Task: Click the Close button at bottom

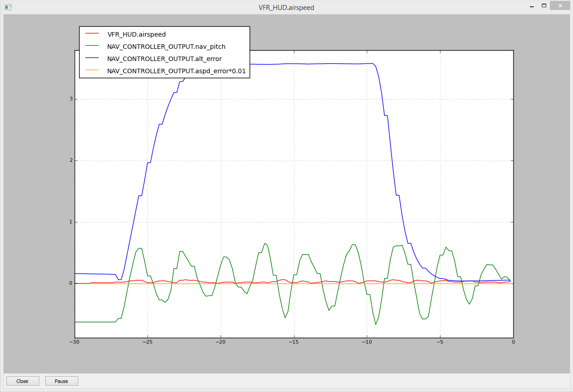Action: tap(23, 381)
